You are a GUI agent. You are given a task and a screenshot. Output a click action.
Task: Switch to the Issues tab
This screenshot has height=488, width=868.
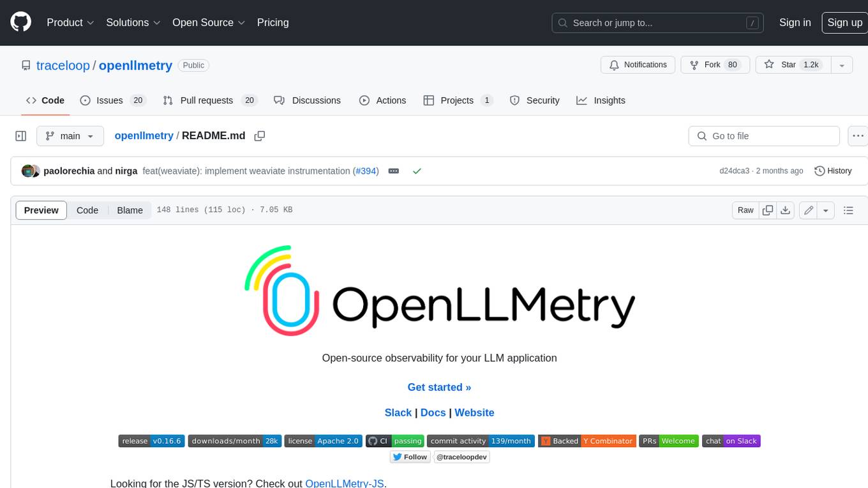[113, 100]
